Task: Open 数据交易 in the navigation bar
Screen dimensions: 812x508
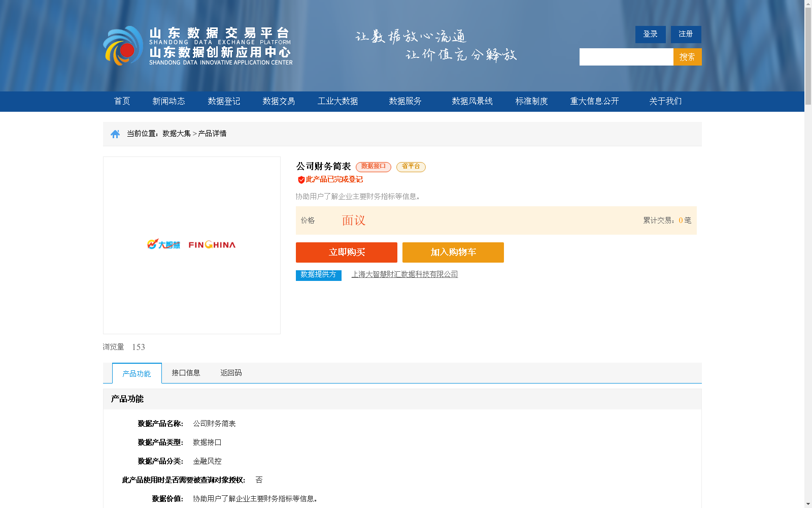Action: click(x=279, y=101)
